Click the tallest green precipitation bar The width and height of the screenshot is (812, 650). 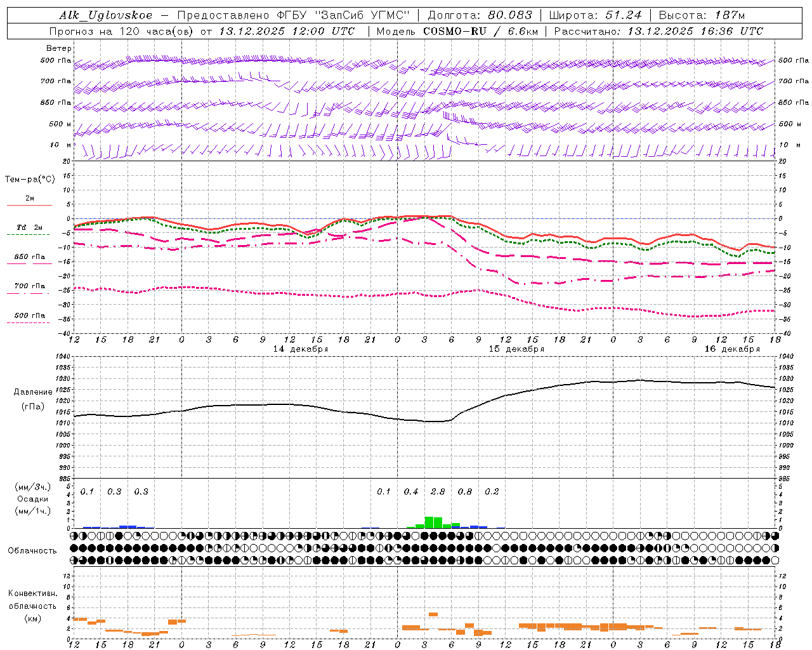point(429,522)
